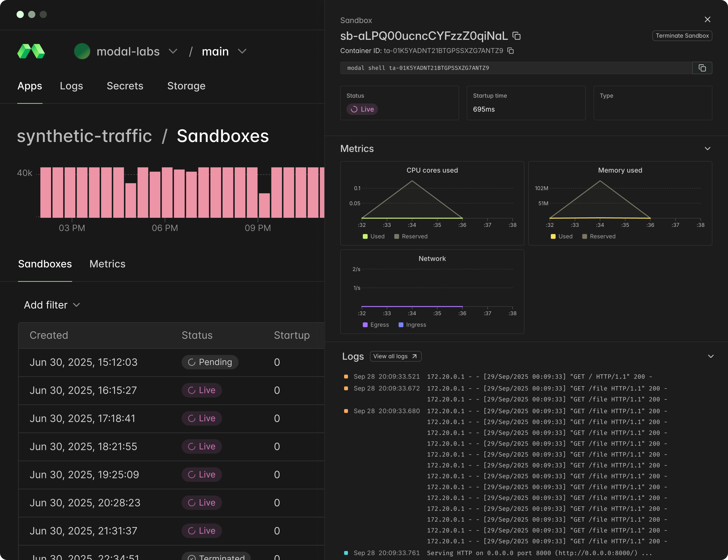Click the Live status pill in Status card
The height and width of the screenshot is (560, 728).
pos(362,109)
